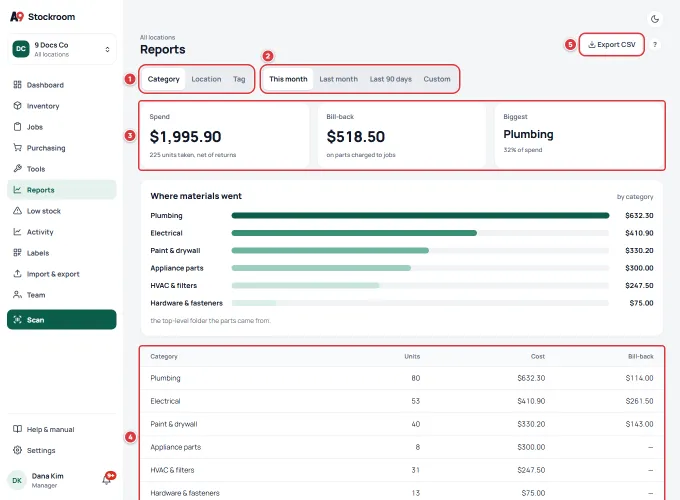The image size is (680, 500).
Task: Open the Settings link
Action: tap(62, 450)
